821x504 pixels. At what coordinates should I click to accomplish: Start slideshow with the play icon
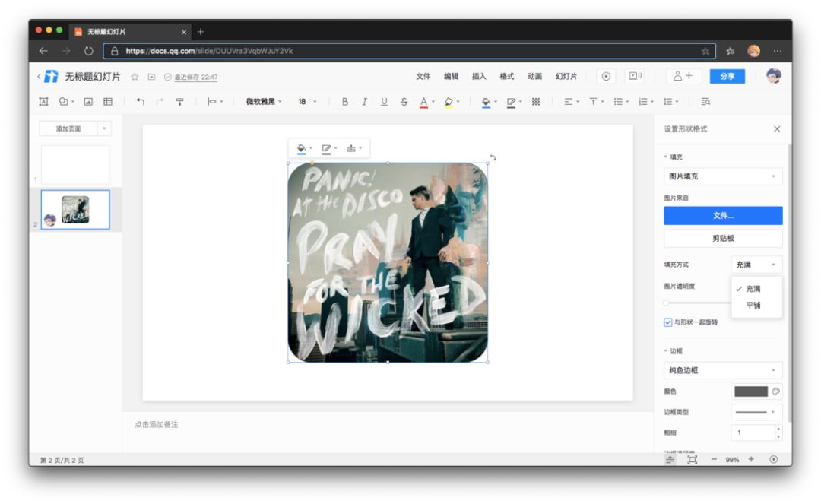606,76
